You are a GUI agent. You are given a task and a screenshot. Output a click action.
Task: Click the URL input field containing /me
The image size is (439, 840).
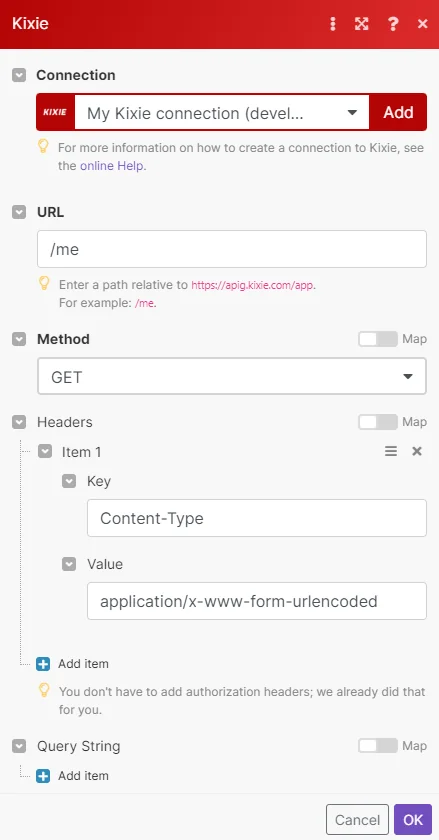click(x=232, y=249)
